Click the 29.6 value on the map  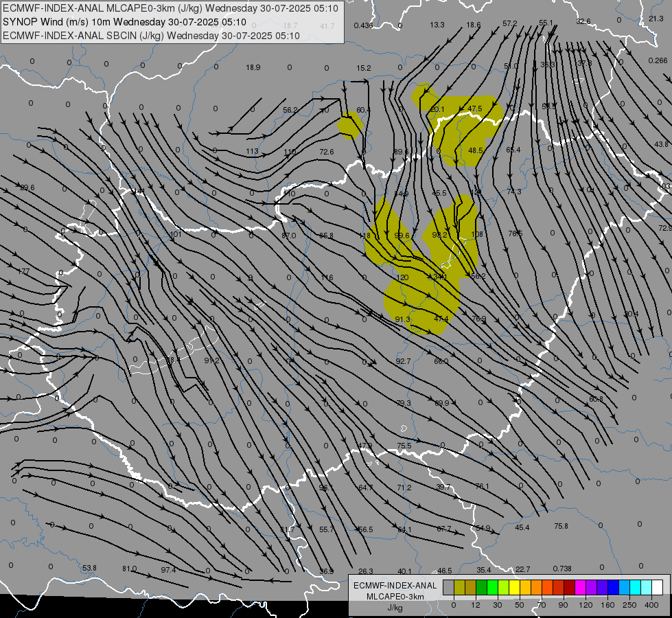click(27, 188)
